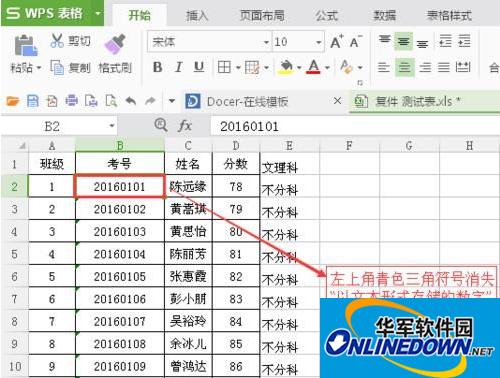Expand the clear formatting dropdown arrow
Viewport: 500px width, 378px height.
[360, 68]
